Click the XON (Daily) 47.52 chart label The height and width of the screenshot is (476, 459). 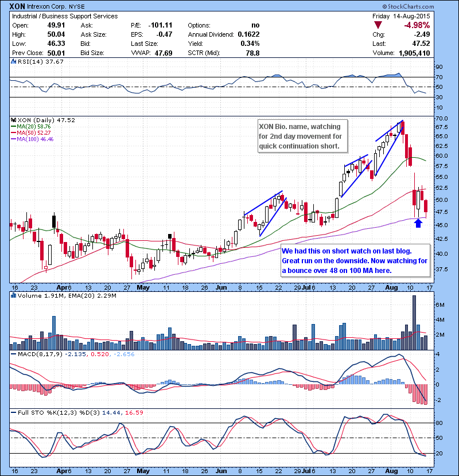click(46, 120)
